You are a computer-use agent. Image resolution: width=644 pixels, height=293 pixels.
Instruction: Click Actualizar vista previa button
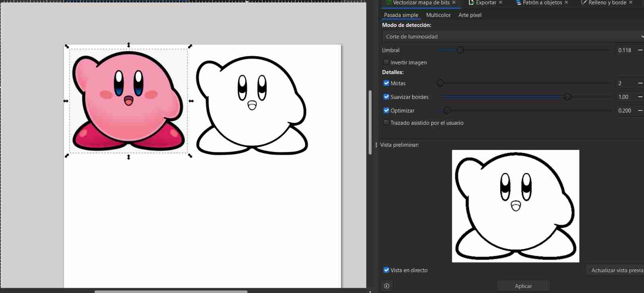coord(616,270)
